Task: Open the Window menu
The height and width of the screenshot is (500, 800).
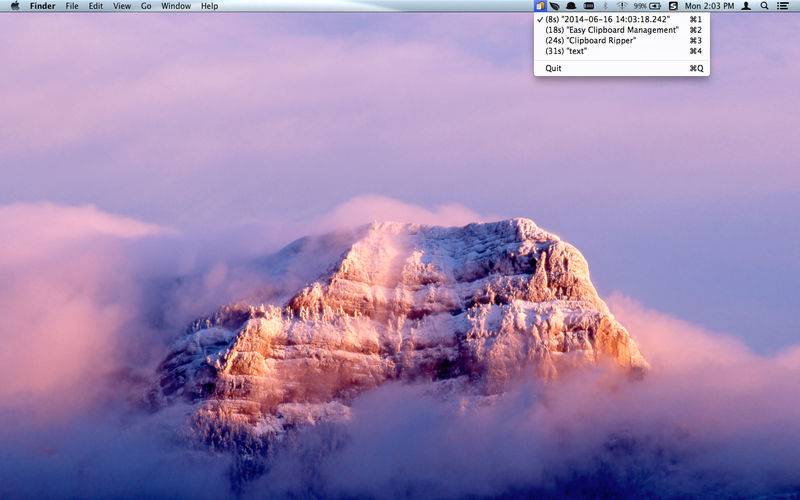Action: click(x=176, y=6)
